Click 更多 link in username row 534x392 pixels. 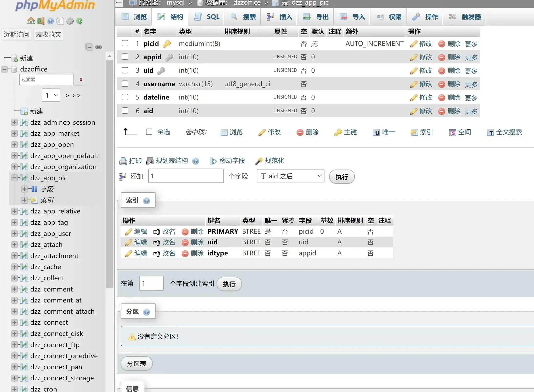(471, 84)
